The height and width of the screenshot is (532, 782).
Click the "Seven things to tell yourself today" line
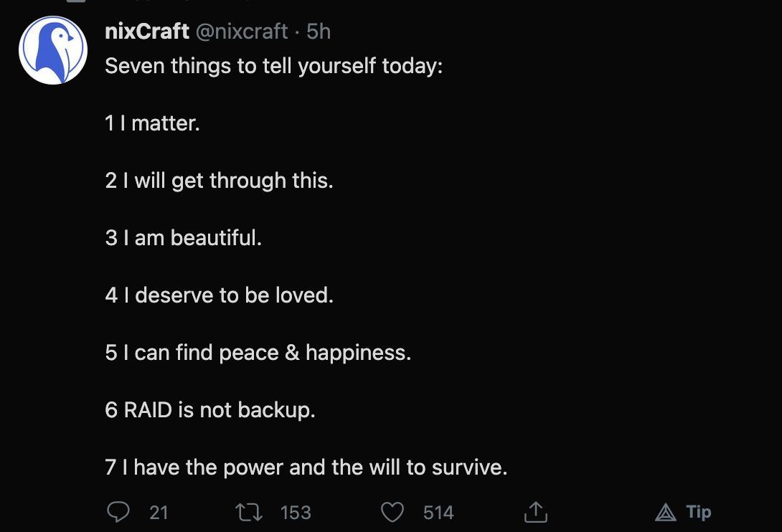(x=274, y=66)
